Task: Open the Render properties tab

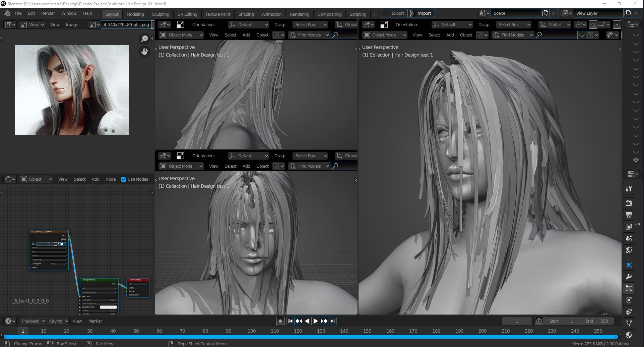Action: (x=629, y=203)
